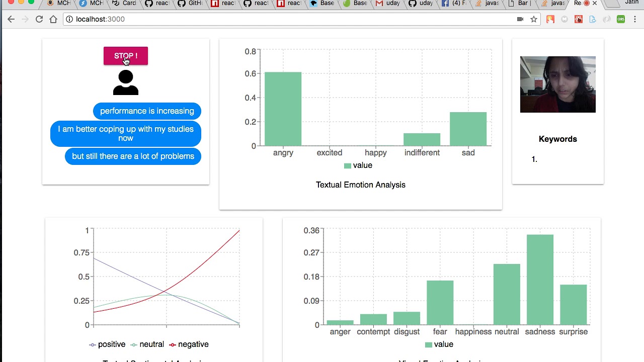This screenshot has width=644, height=362.
Task: Open Chrome's three-dot menu
Action: [x=635, y=19]
